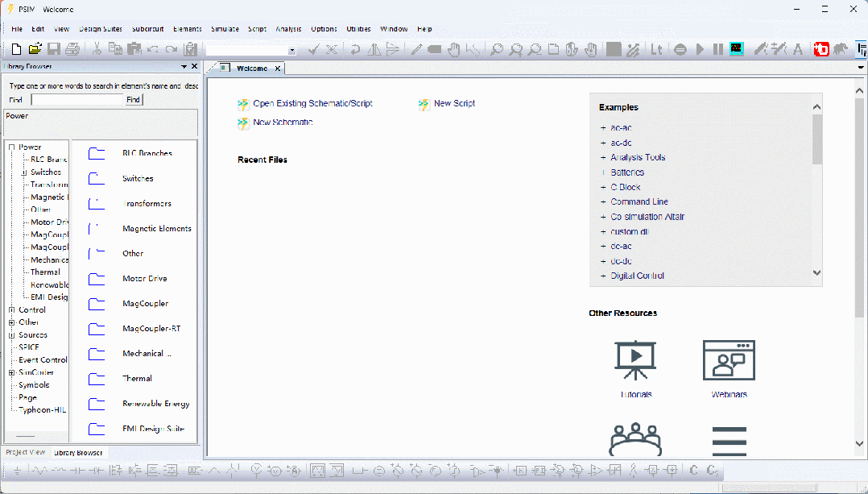The height and width of the screenshot is (494, 868).
Task: Click the Webinars icon
Action: (x=729, y=360)
